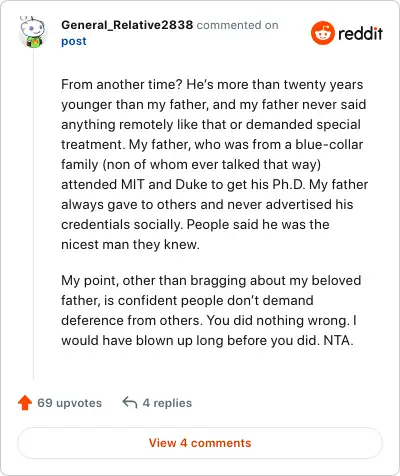Click the line "credentials socially. People said he was the"

point(195,224)
